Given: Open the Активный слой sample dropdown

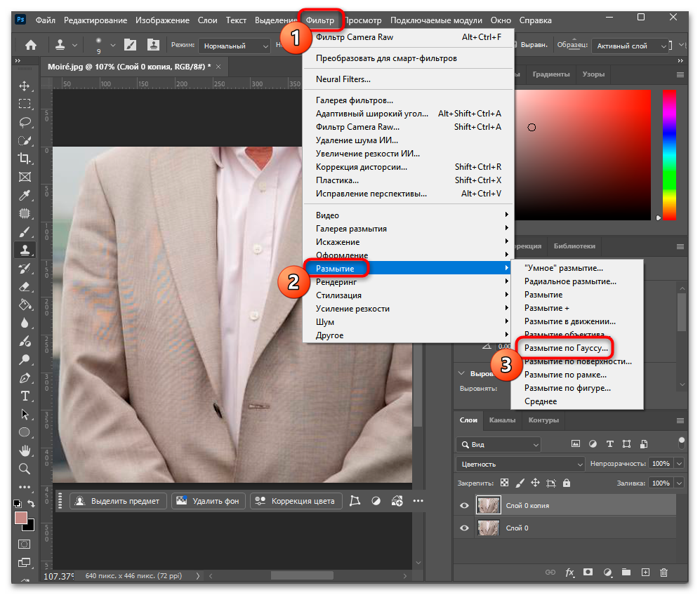Looking at the screenshot, I should (630, 46).
